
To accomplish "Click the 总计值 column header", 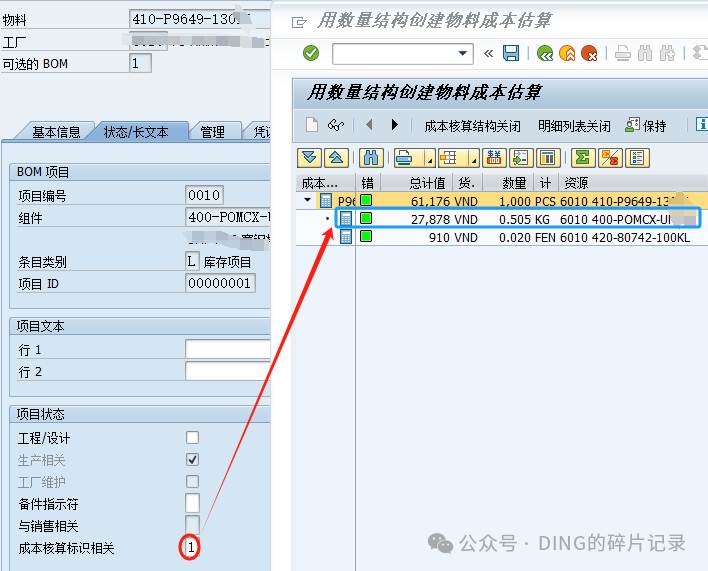I will (x=417, y=183).
